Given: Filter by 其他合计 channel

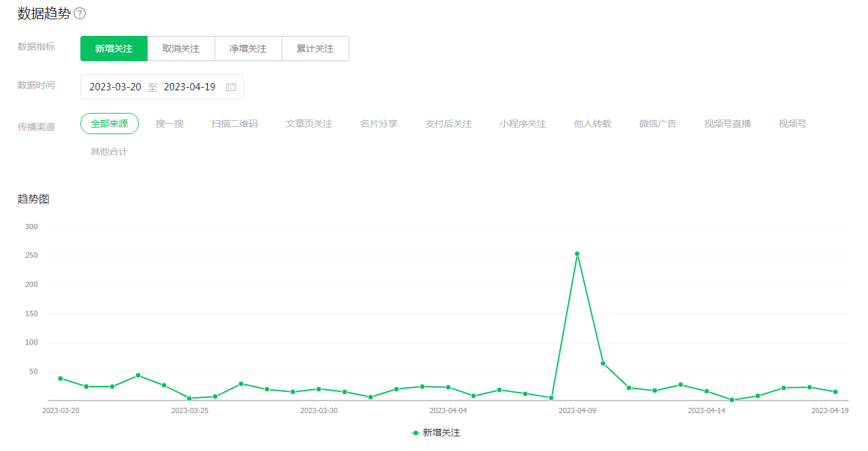Looking at the screenshot, I should (x=109, y=151).
